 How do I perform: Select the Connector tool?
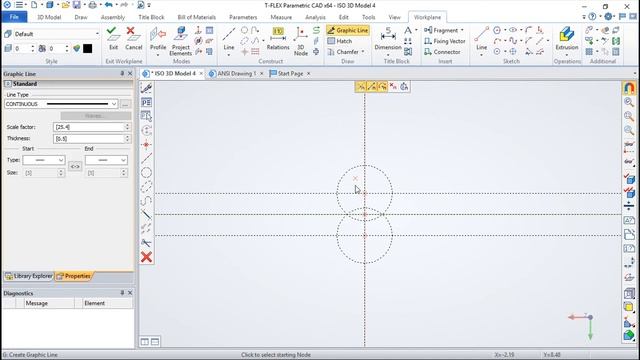point(442,52)
